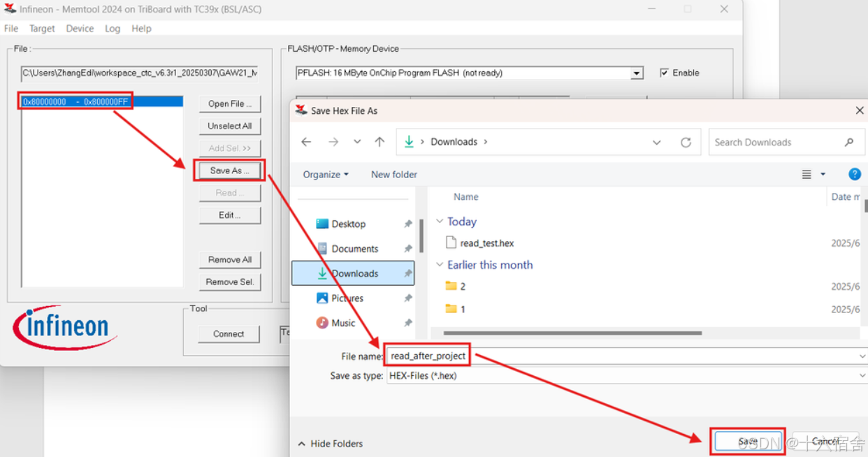Open the Organize dropdown menu
The image size is (868, 457).
pyautogui.click(x=326, y=175)
